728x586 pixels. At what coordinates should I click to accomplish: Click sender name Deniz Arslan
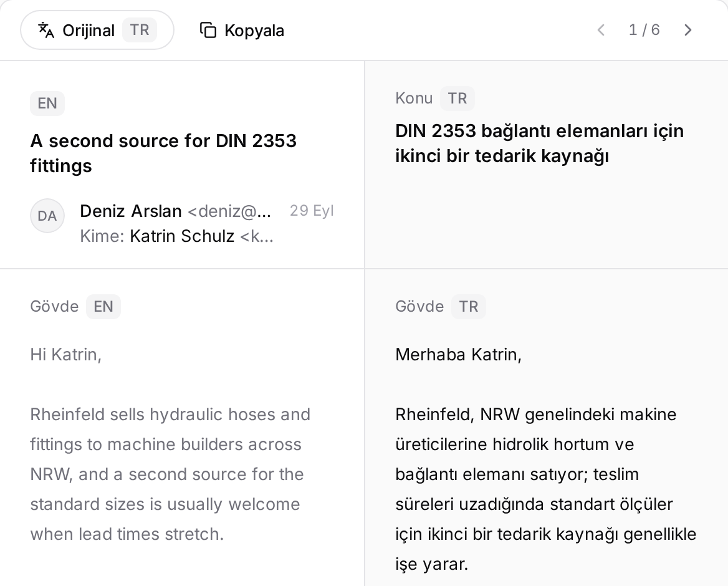pos(130,211)
